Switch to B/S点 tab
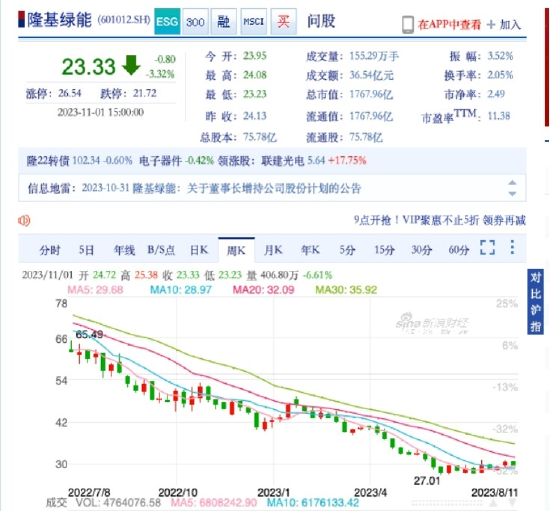550x511 pixels. point(161,250)
